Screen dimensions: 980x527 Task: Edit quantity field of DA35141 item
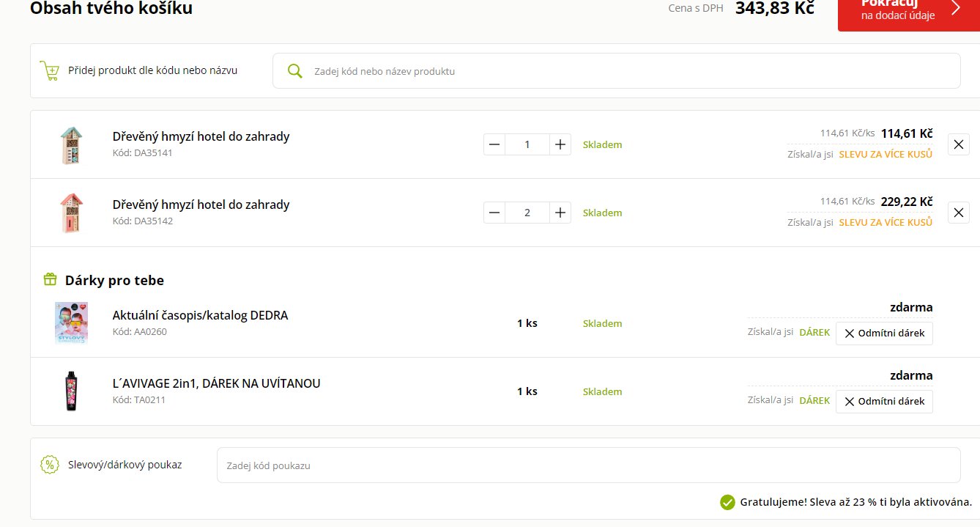tap(527, 144)
